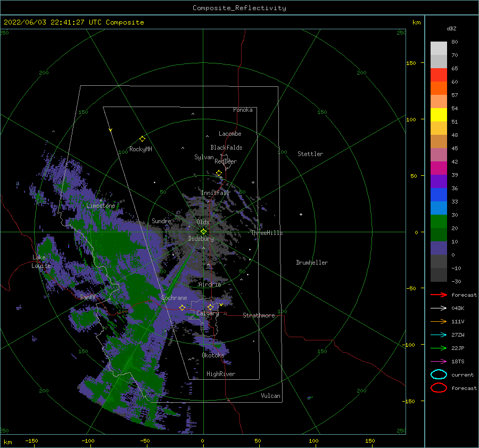Click the Composite_Reflectivity title text
Screen dimensions: 479x448
(x=240, y=8)
